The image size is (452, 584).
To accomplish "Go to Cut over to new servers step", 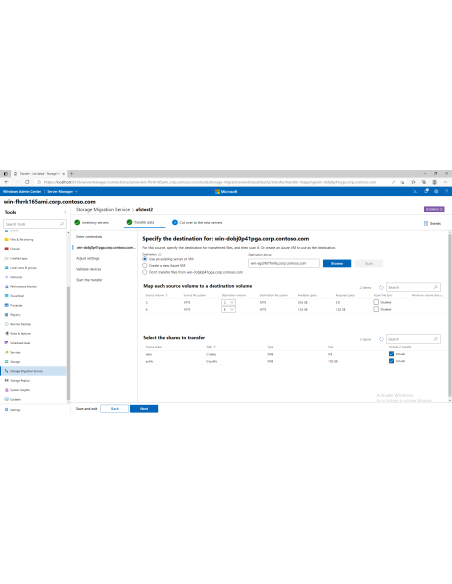I will (197, 222).
